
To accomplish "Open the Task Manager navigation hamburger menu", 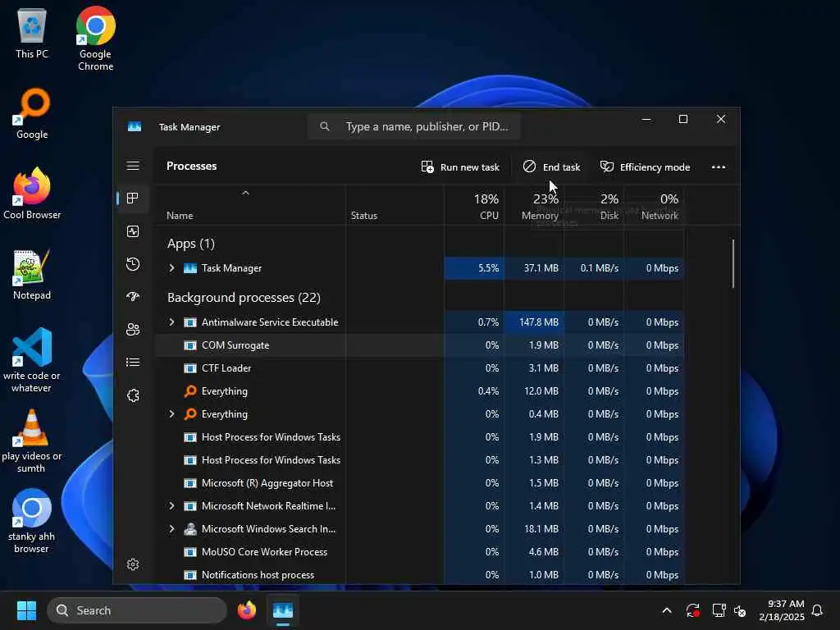I will (133, 166).
